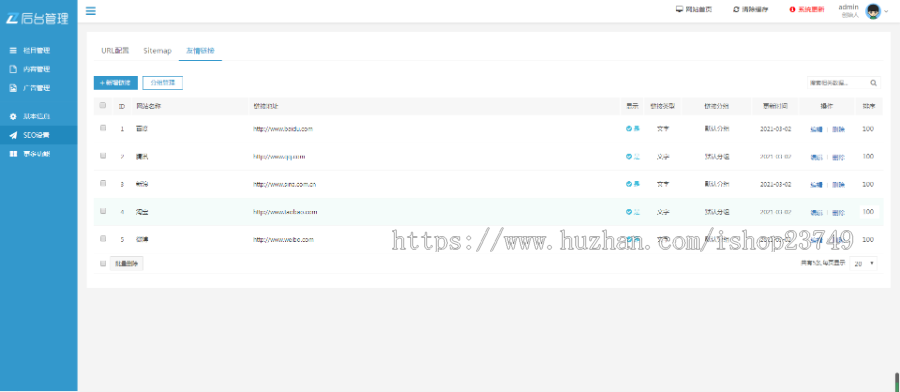
Task: Click sort value 100 in weibo row
Action: click(868, 239)
